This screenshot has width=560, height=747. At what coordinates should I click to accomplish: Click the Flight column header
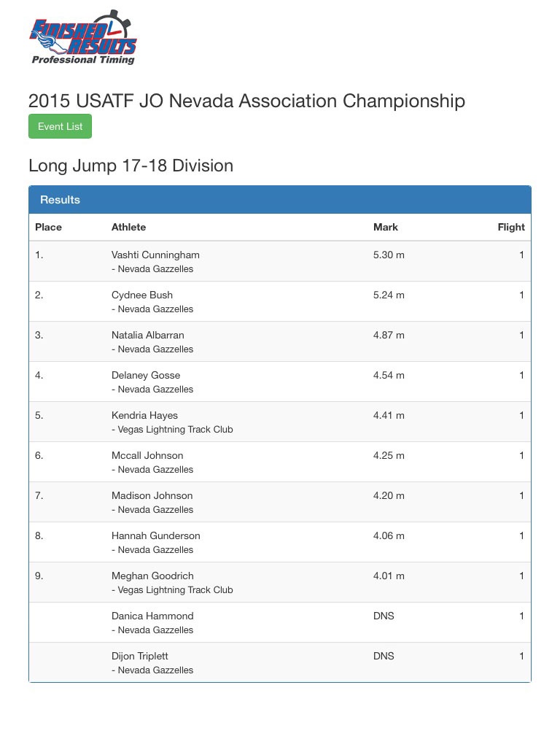[x=510, y=227]
